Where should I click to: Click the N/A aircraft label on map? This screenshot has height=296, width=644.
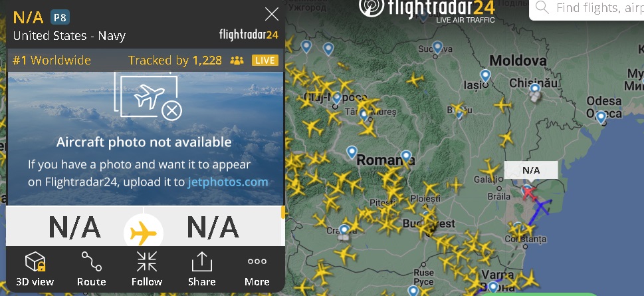pyautogui.click(x=531, y=170)
